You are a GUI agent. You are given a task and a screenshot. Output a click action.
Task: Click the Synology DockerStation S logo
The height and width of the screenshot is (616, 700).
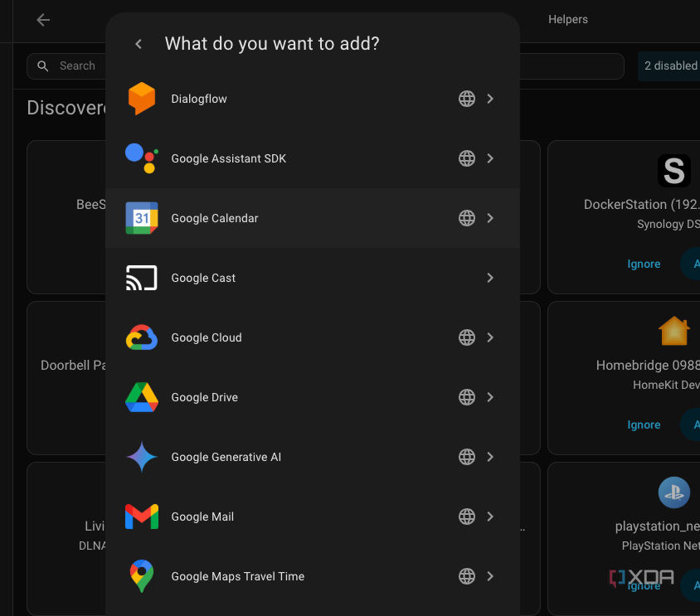[x=674, y=171]
